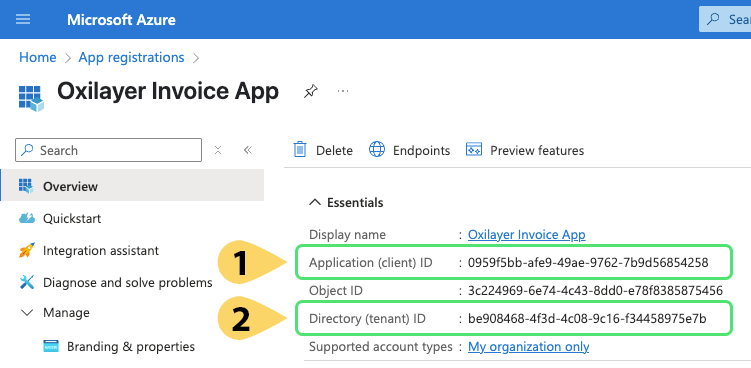Open Diagnose and solve problems
Image resolution: width=751 pixels, height=368 pixels.
[115, 282]
